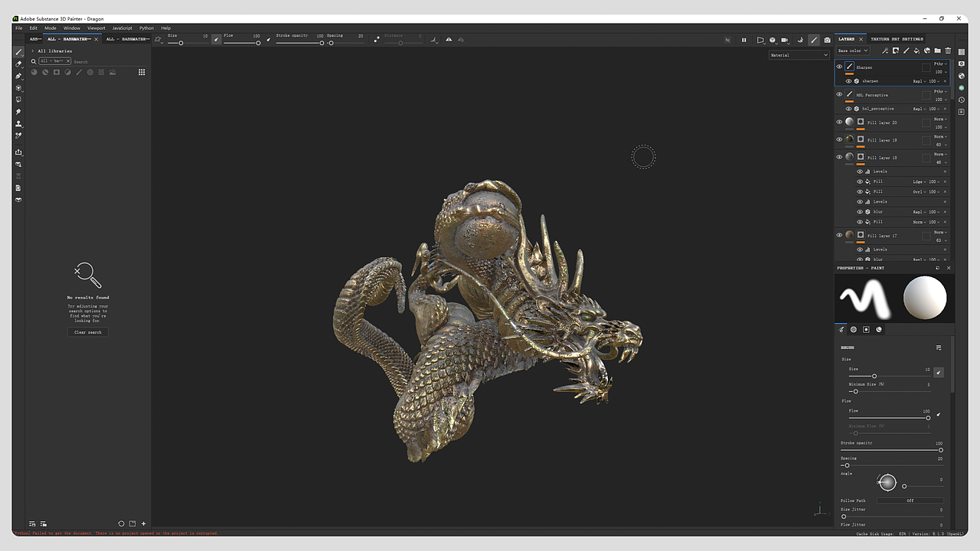Adjust the Flow slider in top toolbar

point(242,43)
